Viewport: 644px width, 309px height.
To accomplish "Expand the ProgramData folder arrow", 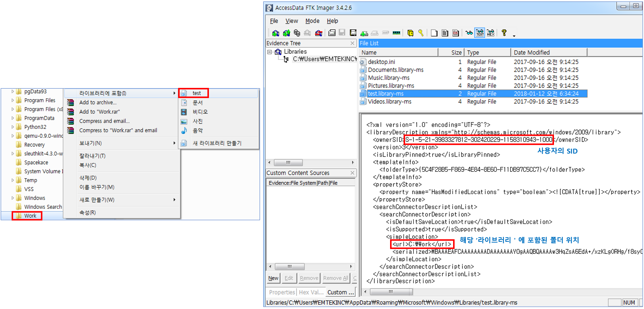I will click(12, 118).
